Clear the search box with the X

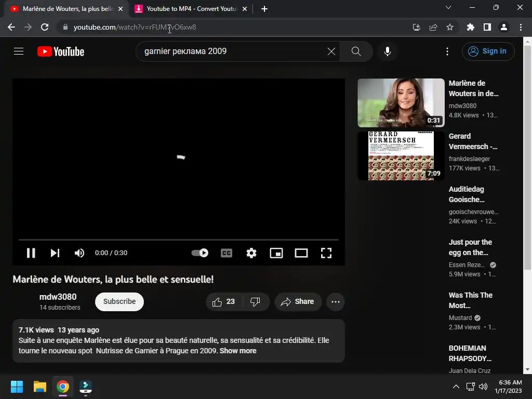click(x=331, y=51)
